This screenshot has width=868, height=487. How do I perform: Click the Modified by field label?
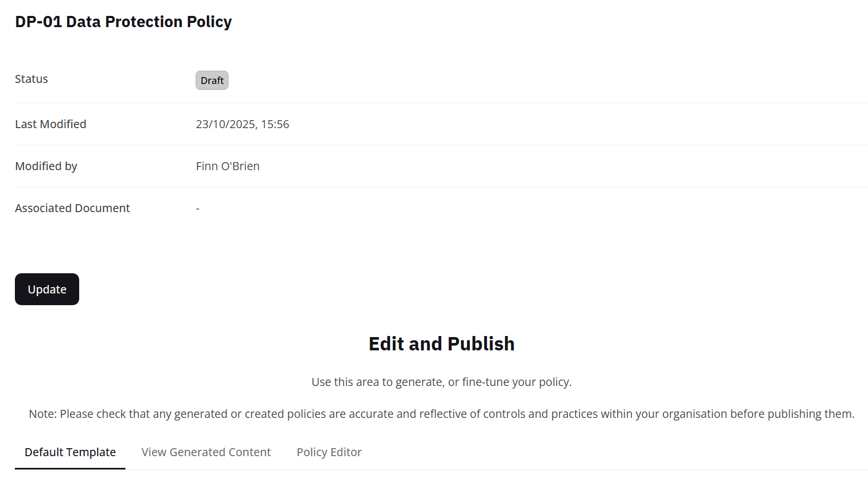(46, 166)
